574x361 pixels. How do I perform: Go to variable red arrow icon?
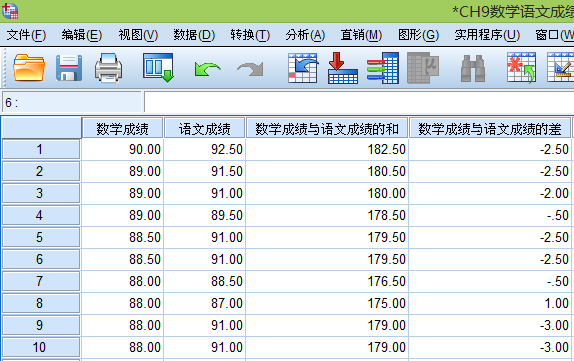coord(343,68)
